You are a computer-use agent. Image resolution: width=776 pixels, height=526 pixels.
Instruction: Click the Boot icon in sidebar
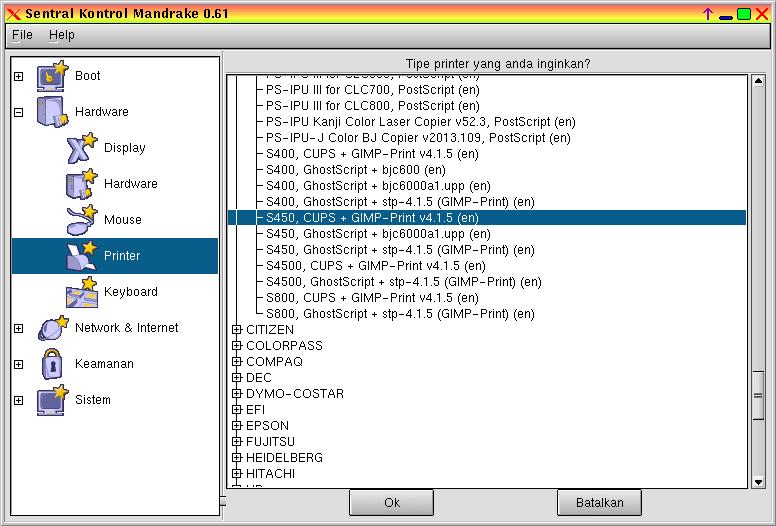pos(51,76)
